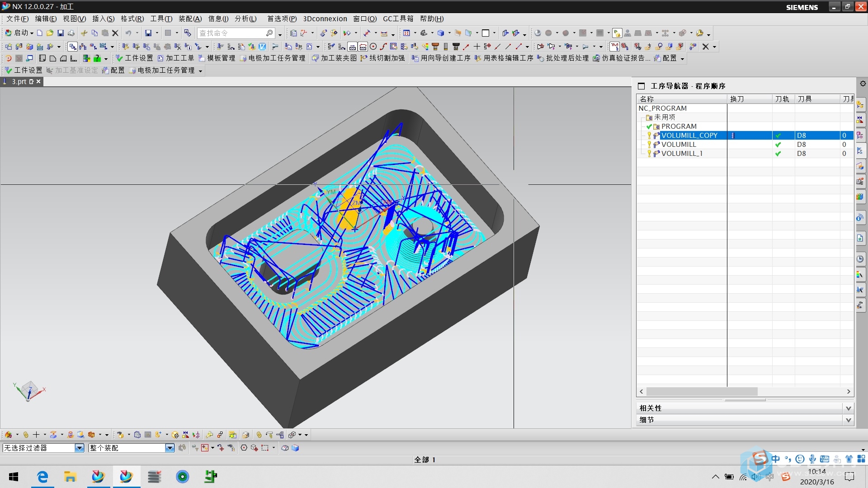Click the Print icon
Screen dimensions: 868x488
pyautogui.click(x=71, y=33)
